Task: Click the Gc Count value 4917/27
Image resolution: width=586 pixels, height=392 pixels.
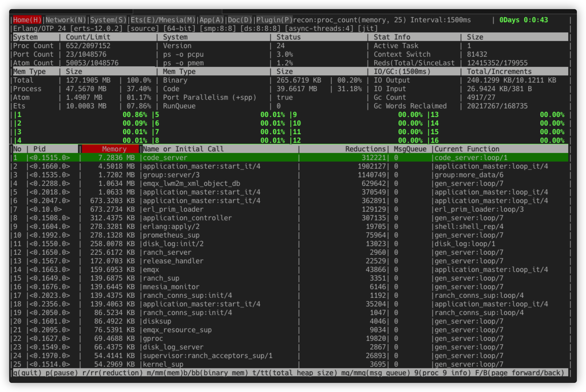Action: 481,97
